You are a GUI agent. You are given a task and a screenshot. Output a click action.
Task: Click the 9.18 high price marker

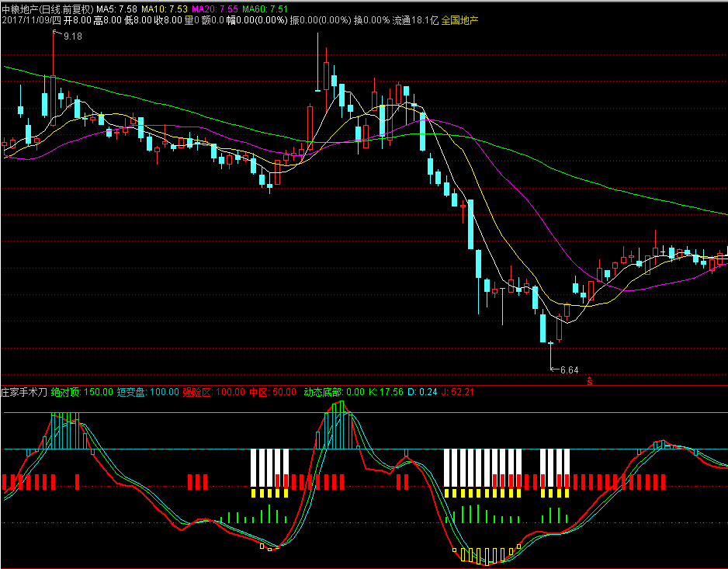(x=72, y=36)
